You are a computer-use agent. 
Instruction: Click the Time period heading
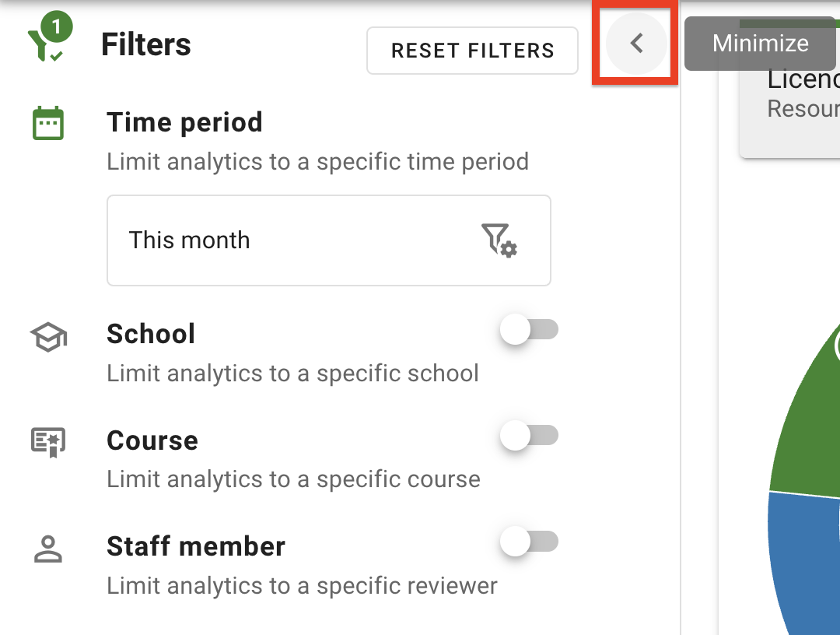(184, 123)
